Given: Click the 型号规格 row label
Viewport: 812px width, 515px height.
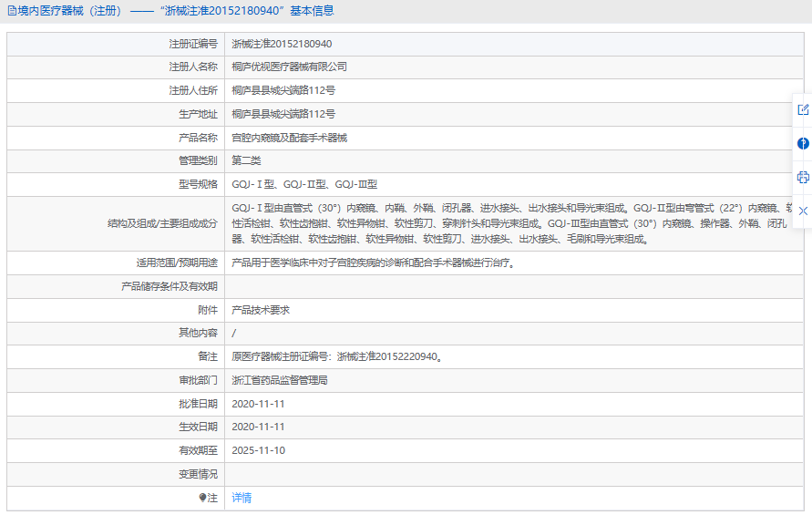Looking at the screenshot, I should coord(199,184).
